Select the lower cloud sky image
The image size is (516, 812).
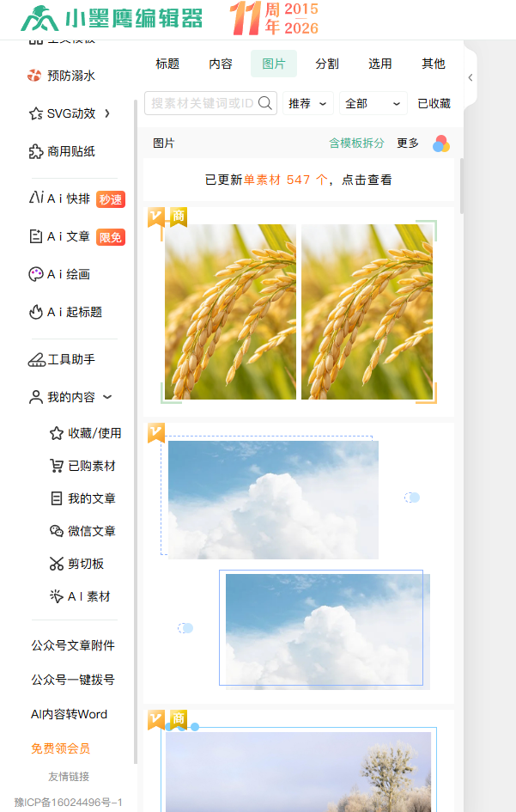[328, 632]
